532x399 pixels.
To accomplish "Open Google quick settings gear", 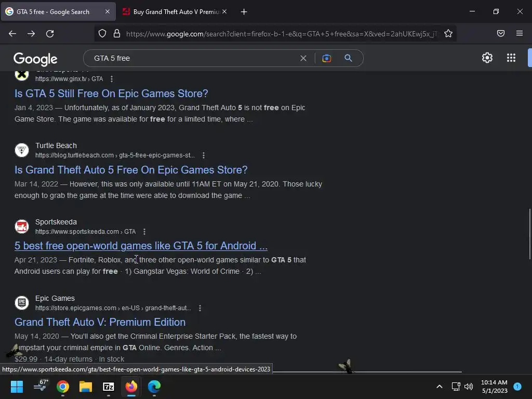I will coord(487,58).
